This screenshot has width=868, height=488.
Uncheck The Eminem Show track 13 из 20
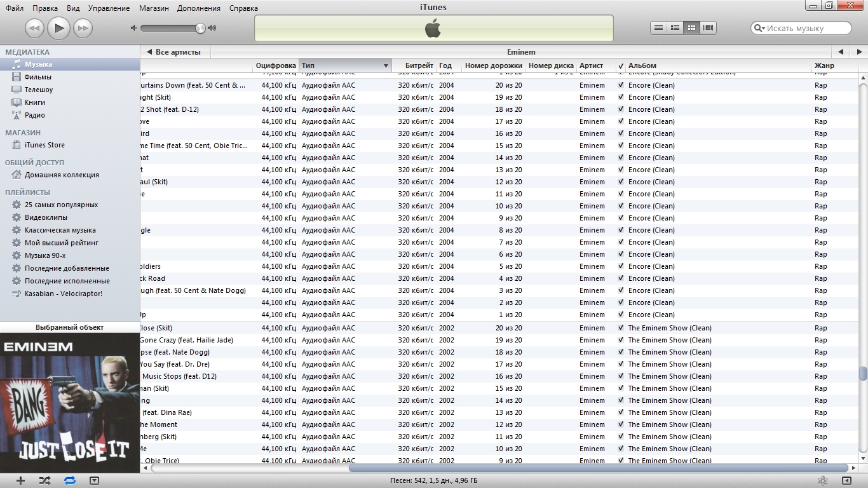(621, 412)
